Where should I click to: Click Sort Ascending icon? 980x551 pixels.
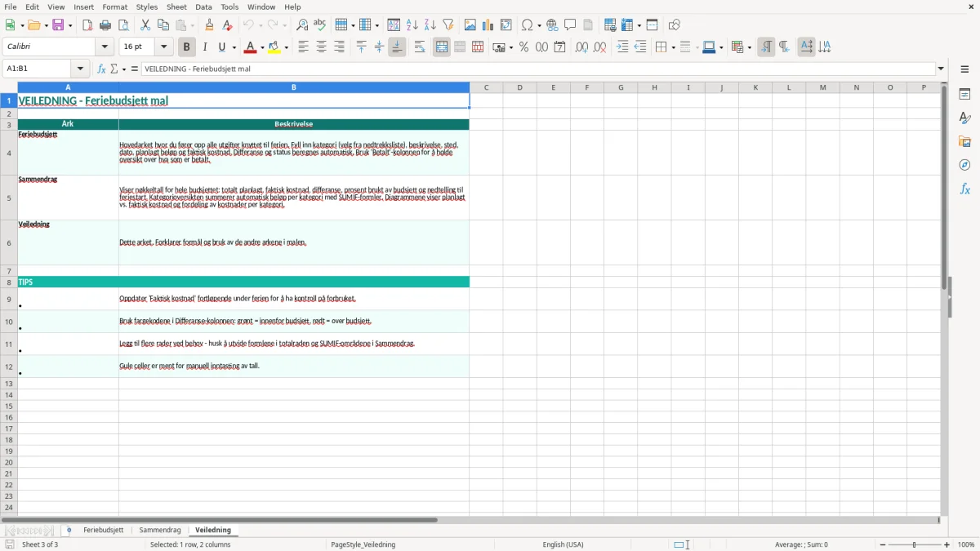(x=412, y=25)
